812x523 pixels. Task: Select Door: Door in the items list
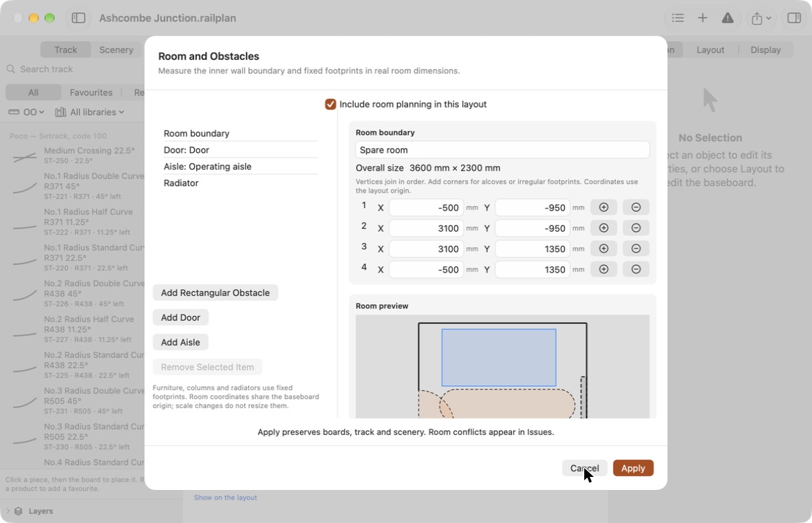[x=240, y=149]
